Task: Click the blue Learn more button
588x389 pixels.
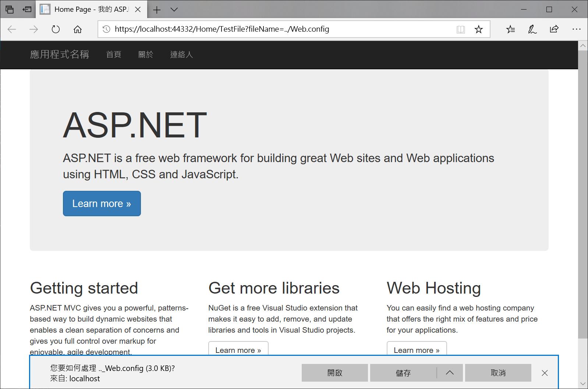Action: point(102,203)
